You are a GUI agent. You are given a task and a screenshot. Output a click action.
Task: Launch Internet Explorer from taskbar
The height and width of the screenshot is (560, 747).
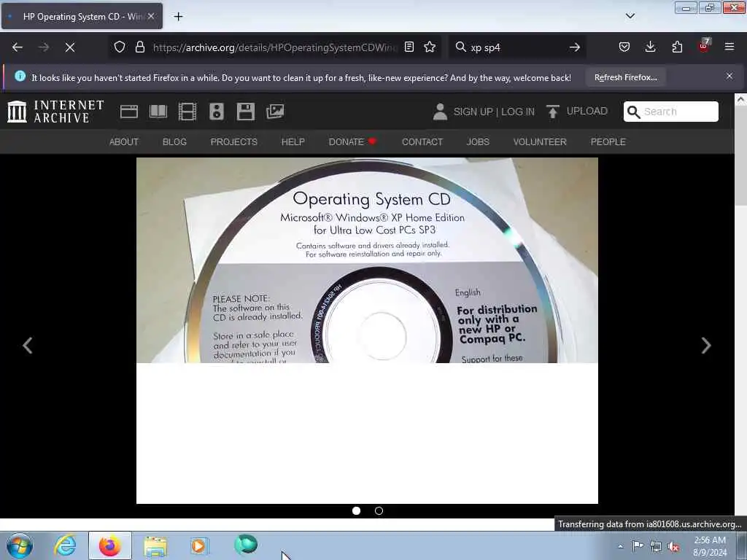(x=65, y=545)
